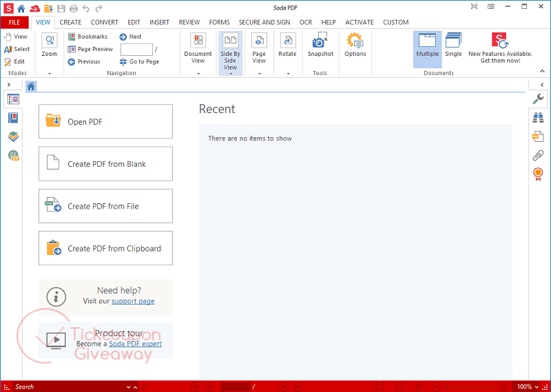Click the zoom out minus icon in status bar

click(x=435, y=386)
